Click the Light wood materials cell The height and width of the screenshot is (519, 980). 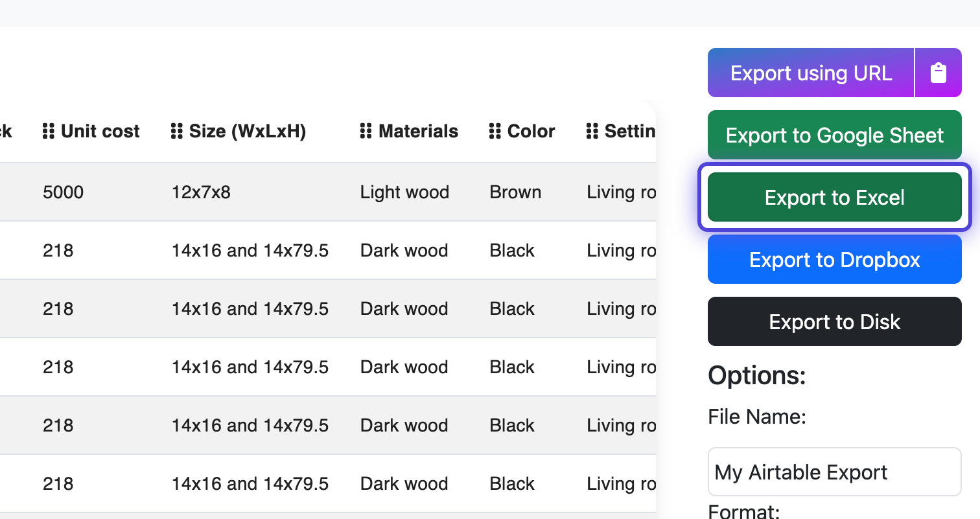404,192
